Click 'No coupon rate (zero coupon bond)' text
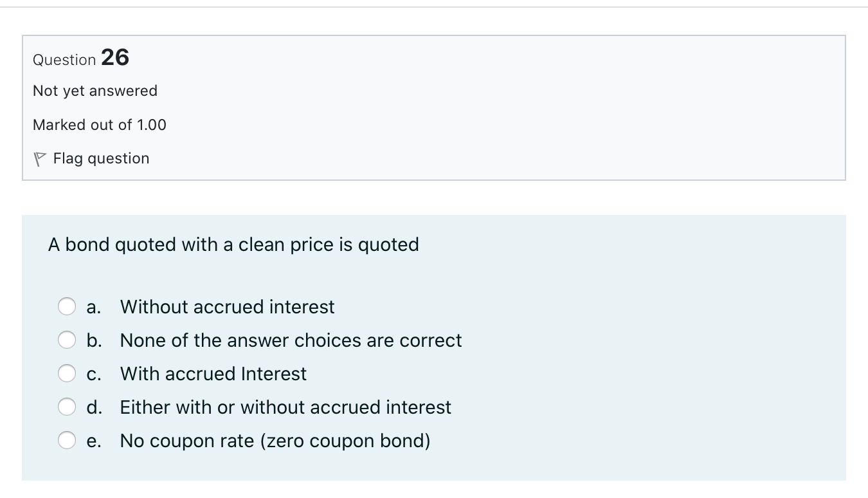The image size is (868, 498). [275, 441]
